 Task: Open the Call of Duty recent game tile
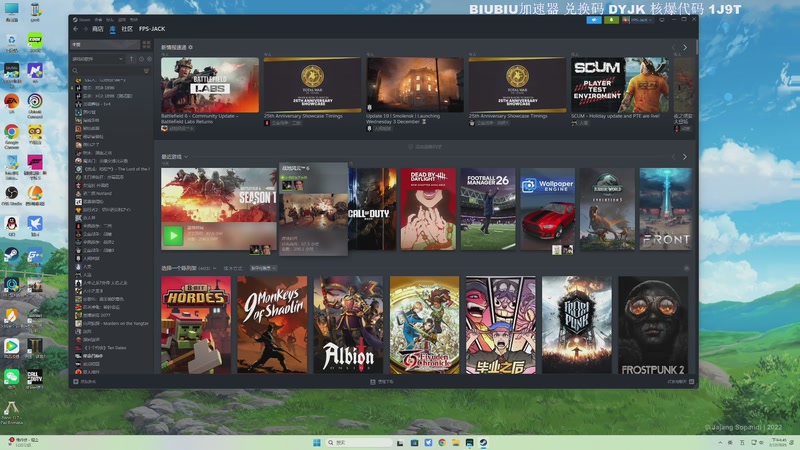(x=372, y=209)
